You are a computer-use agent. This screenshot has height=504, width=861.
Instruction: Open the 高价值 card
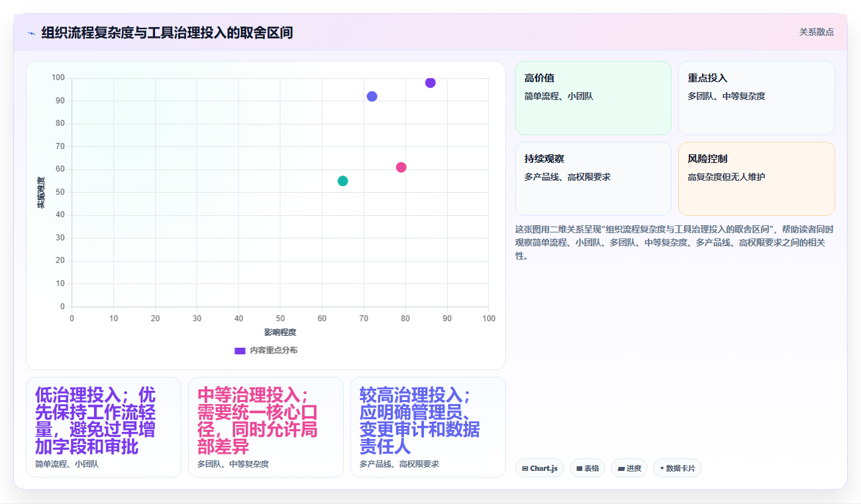[593, 98]
